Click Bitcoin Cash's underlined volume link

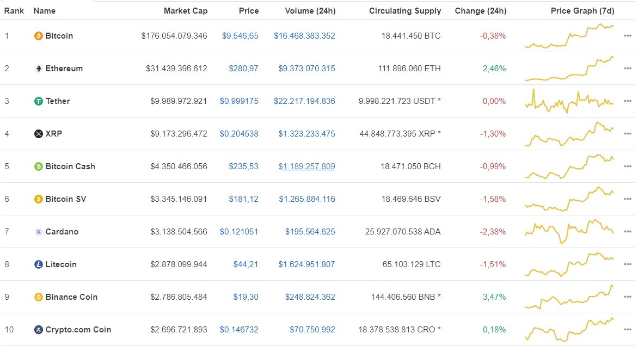click(306, 166)
